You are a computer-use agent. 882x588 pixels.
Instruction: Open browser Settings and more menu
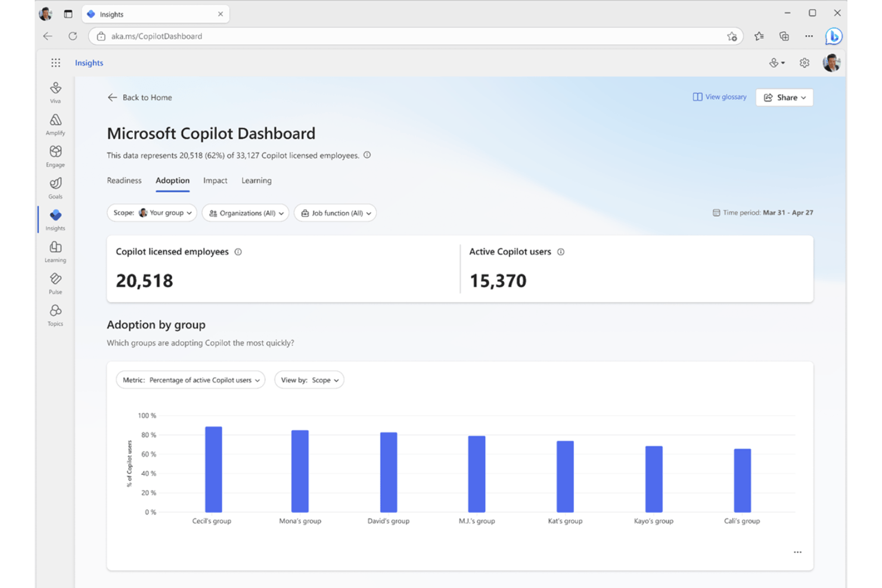click(x=809, y=36)
